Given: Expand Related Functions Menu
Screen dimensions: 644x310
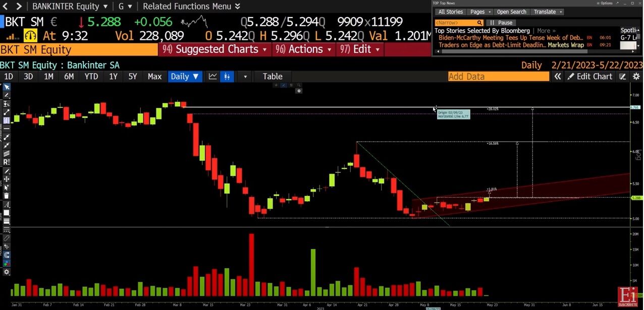Looking at the screenshot, I should point(192,7).
